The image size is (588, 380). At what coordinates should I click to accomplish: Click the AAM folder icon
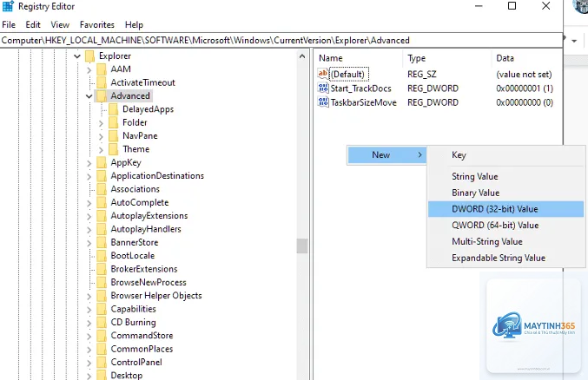(102, 69)
